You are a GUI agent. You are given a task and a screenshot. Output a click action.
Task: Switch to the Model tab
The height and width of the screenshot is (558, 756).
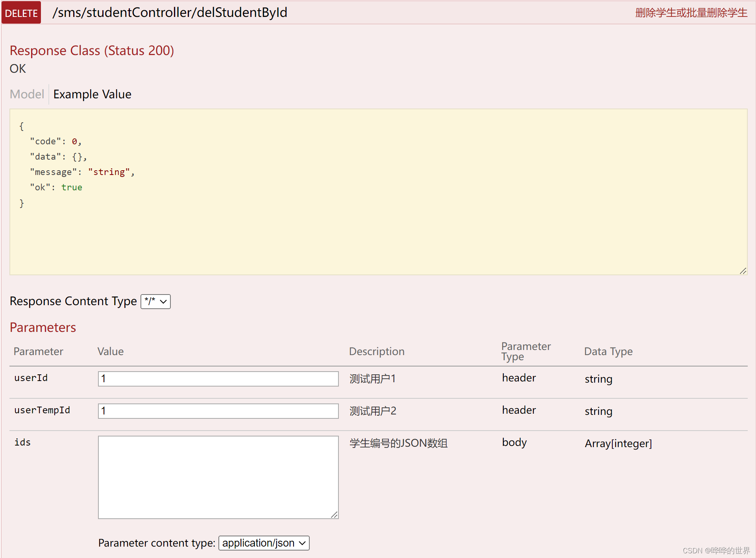click(27, 94)
